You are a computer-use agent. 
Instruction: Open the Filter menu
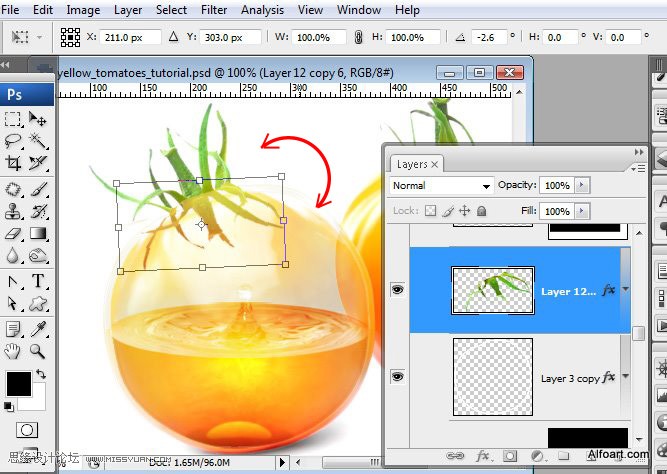point(214,10)
